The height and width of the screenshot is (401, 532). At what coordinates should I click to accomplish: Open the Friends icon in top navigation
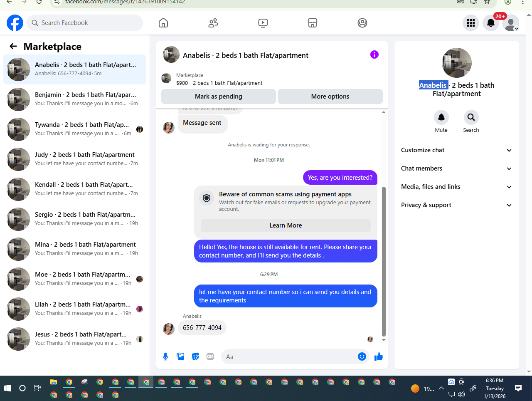point(213,23)
